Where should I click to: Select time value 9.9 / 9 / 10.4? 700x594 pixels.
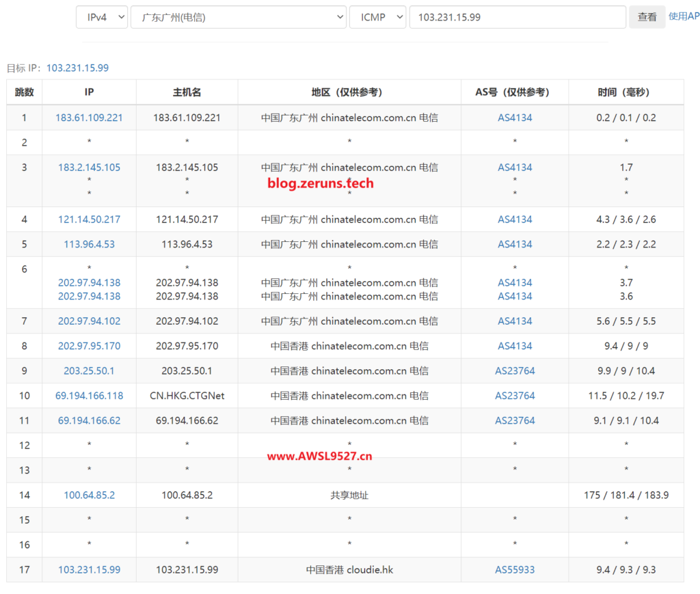(x=626, y=371)
